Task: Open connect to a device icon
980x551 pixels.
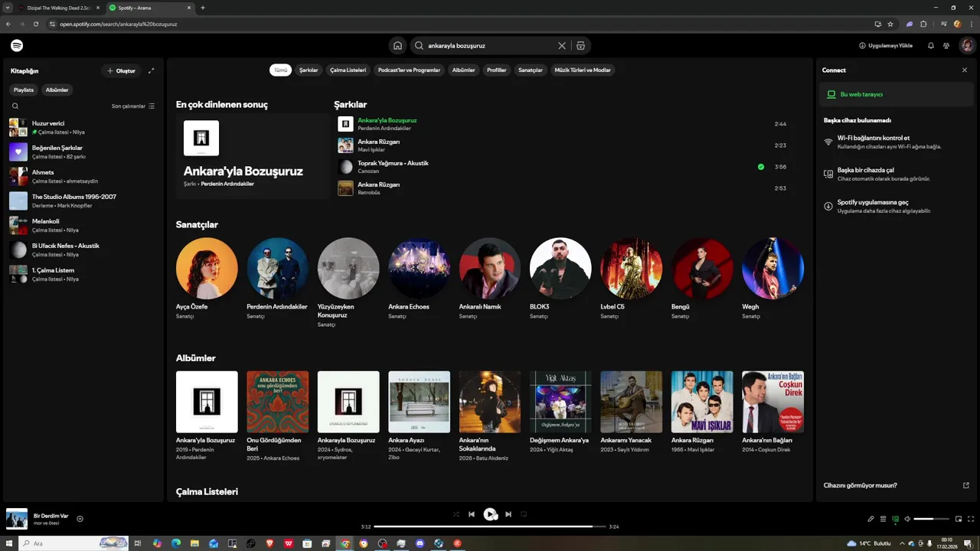Action: (x=895, y=519)
